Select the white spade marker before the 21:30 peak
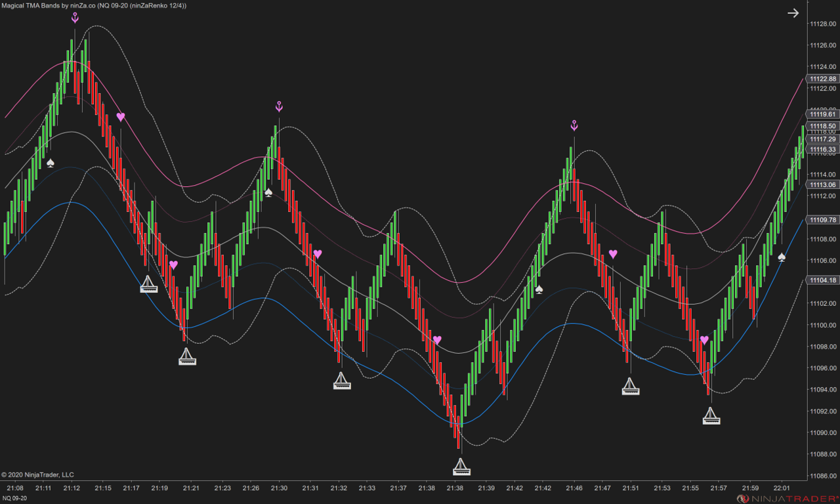 pyautogui.click(x=268, y=192)
